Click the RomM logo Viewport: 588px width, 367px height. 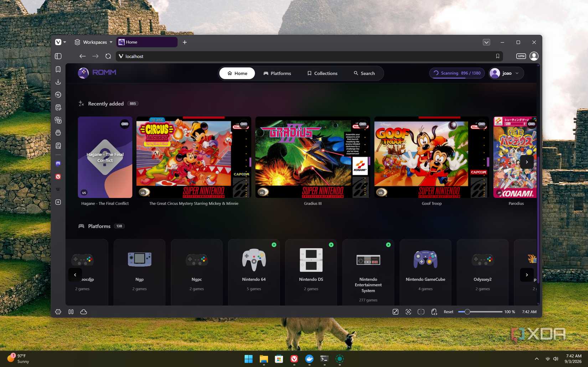coord(97,73)
